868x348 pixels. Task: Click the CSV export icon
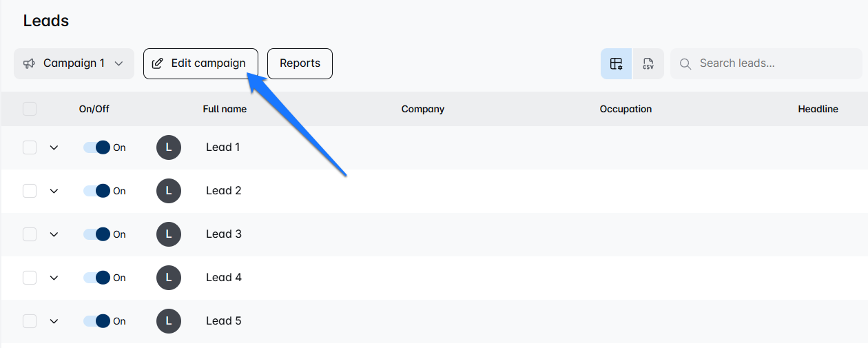[648, 64]
